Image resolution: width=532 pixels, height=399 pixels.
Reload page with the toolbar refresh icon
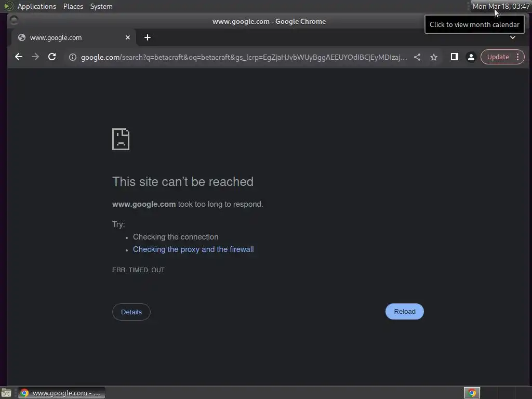(52, 57)
